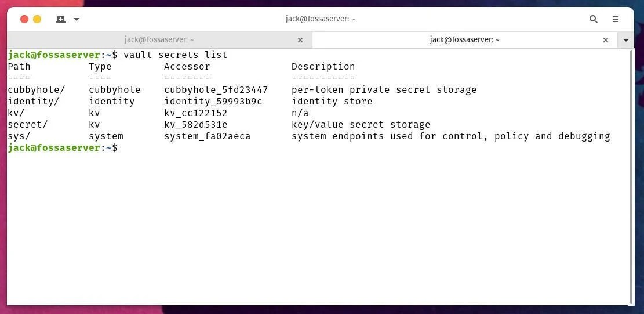Click the 'cubbyhole/' path entry
The image size is (644, 314).
tap(36, 89)
